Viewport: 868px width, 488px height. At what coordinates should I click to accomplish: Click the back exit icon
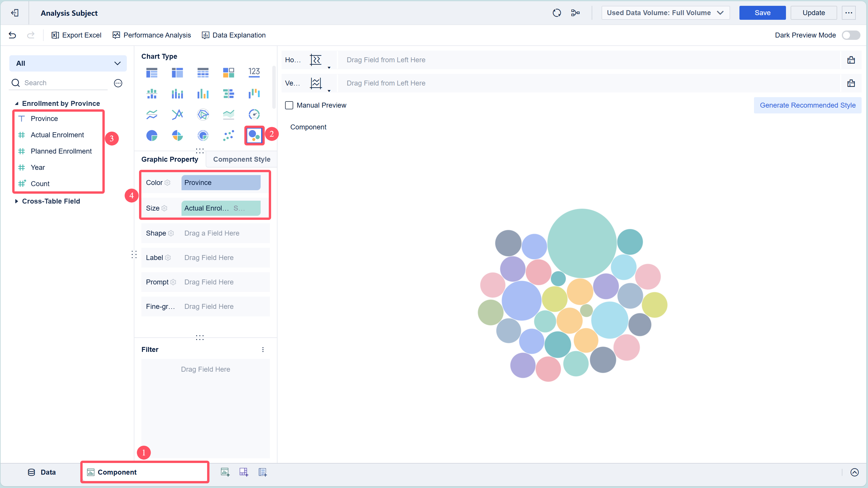click(15, 13)
